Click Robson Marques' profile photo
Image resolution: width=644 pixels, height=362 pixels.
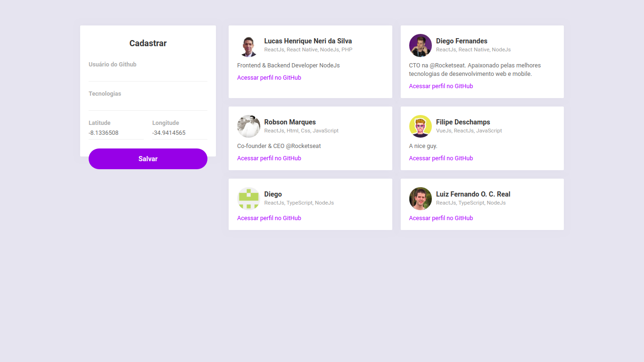248,126
